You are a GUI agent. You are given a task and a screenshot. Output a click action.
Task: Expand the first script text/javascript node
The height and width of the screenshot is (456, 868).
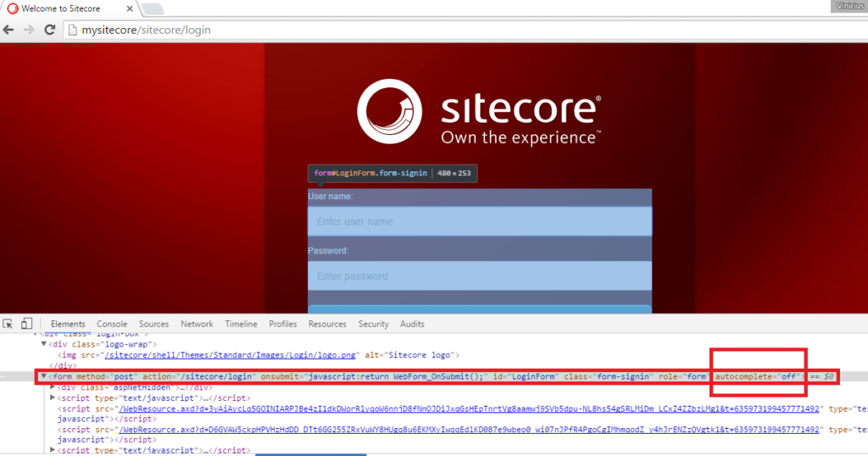(53, 398)
